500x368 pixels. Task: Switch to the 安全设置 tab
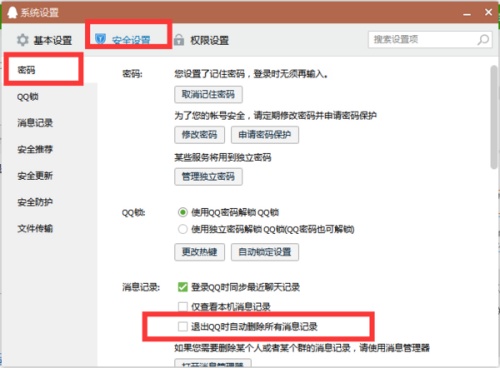click(x=123, y=40)
